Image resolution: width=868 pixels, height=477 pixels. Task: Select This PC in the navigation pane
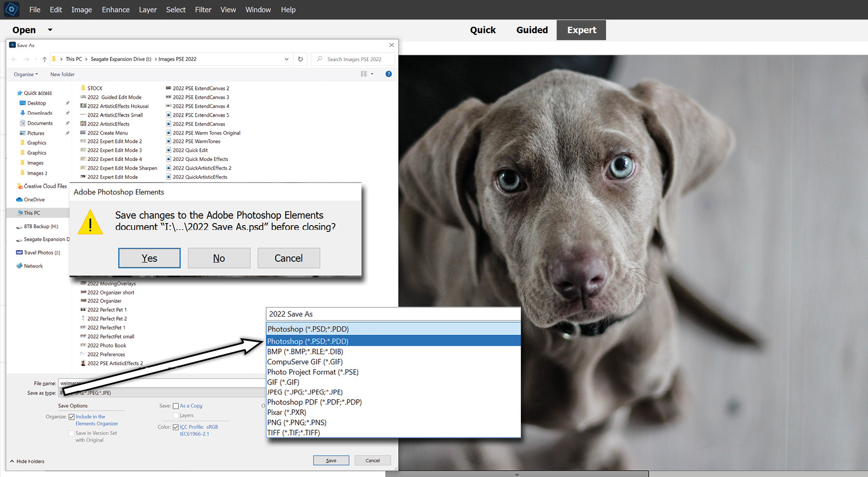[x=32, y=213]
